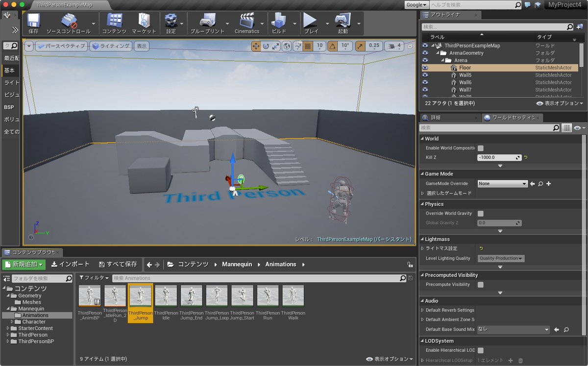Reset Kill Z to default arrow
The image size is (588, 366).
(x=526, y=157)
